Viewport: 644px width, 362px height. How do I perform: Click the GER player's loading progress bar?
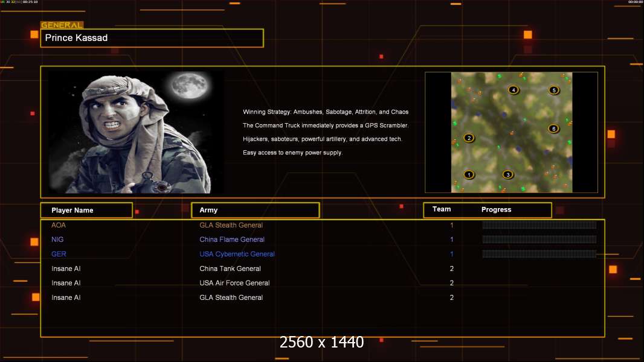point(539,254)
